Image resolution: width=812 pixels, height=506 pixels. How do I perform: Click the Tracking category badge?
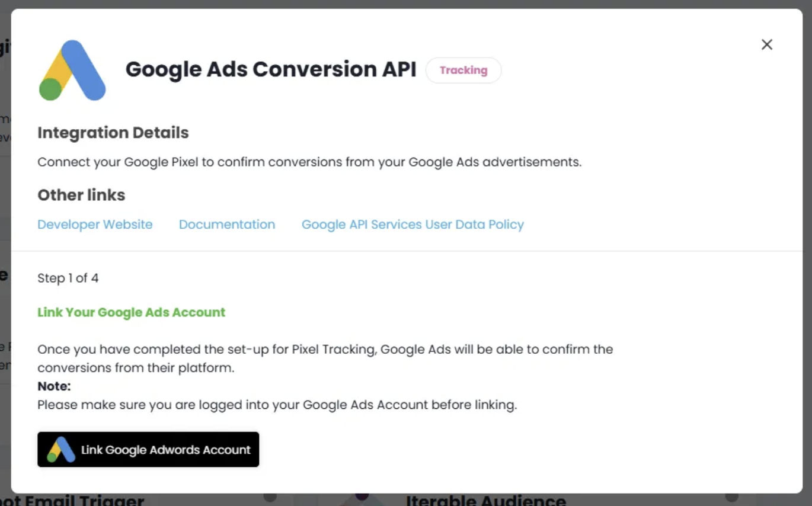point(463,70)
